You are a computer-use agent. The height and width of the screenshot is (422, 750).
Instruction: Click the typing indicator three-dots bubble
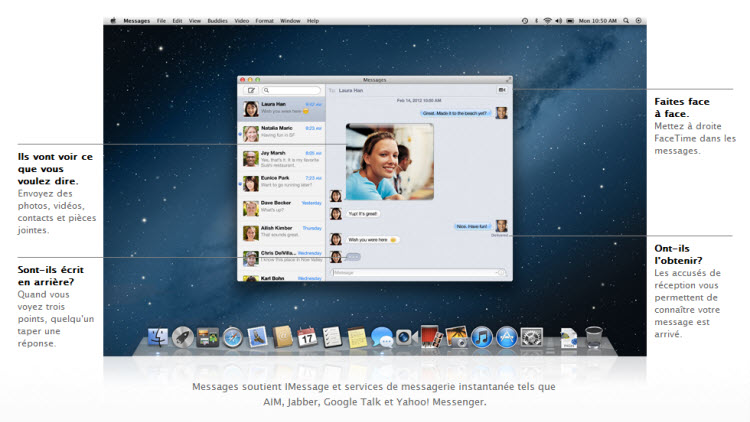(x=353, y=257)
